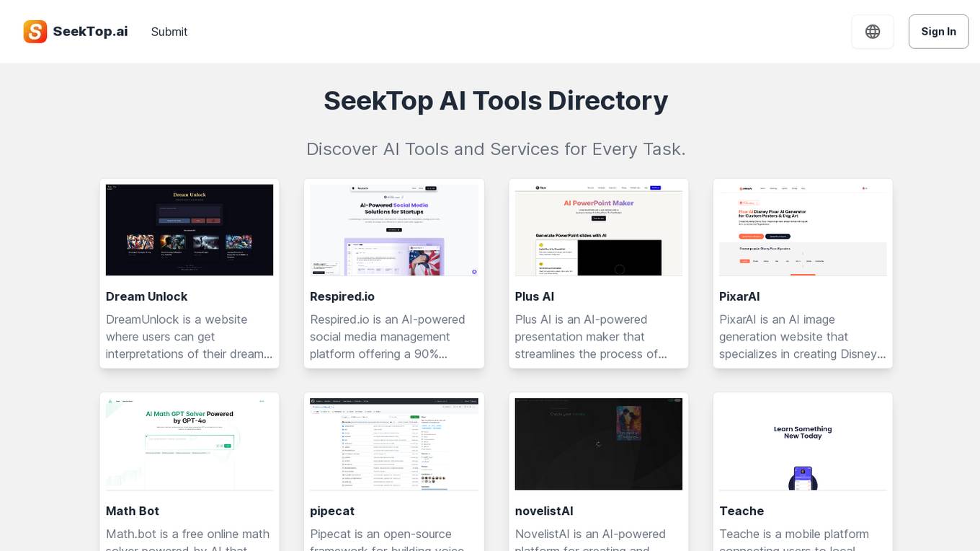Click the SeekTop.ai orange logo icon
The width and height of the screenshot is (980, 551).
(x=35, y=32)
